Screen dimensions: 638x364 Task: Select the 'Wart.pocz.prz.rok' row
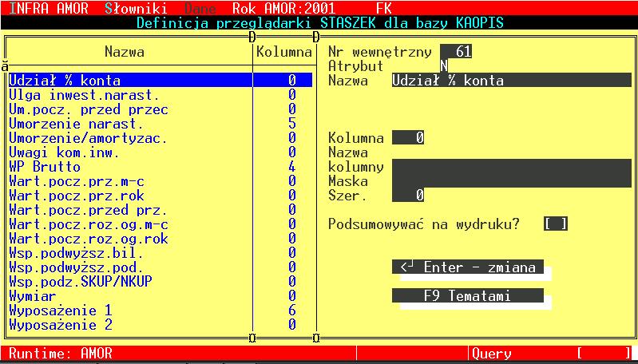point(160,196)
